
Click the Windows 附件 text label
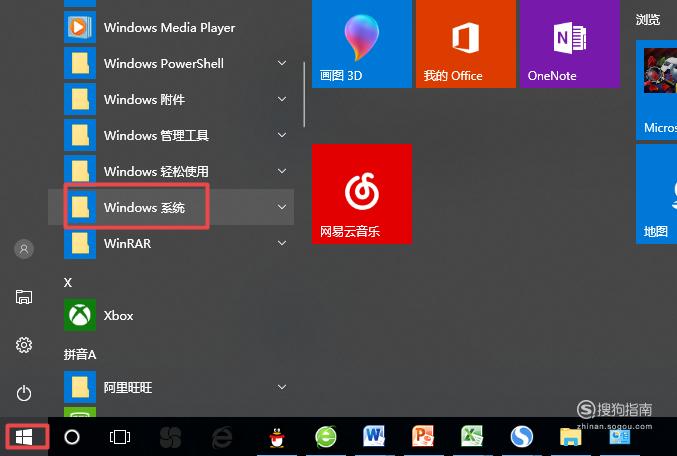[144, 100]
